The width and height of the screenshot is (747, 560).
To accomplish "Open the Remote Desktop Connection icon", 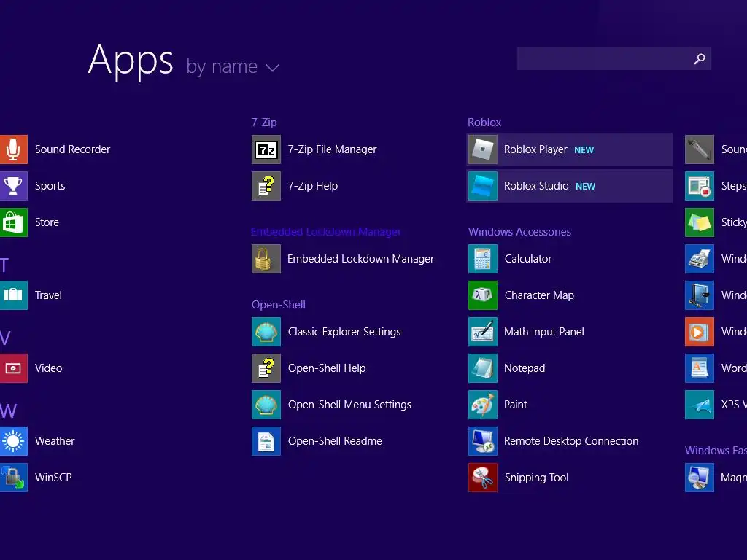I will tap(483, 441).
